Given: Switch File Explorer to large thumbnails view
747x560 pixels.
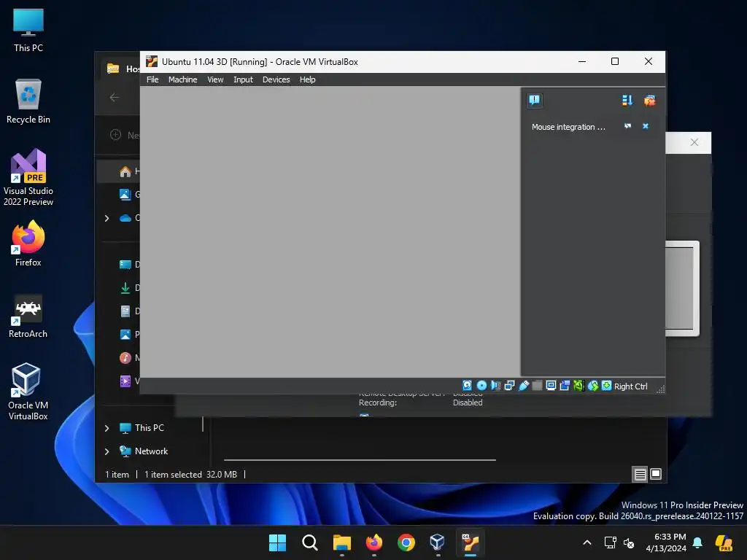Looking at the screenshot, I should pos(656,474).
